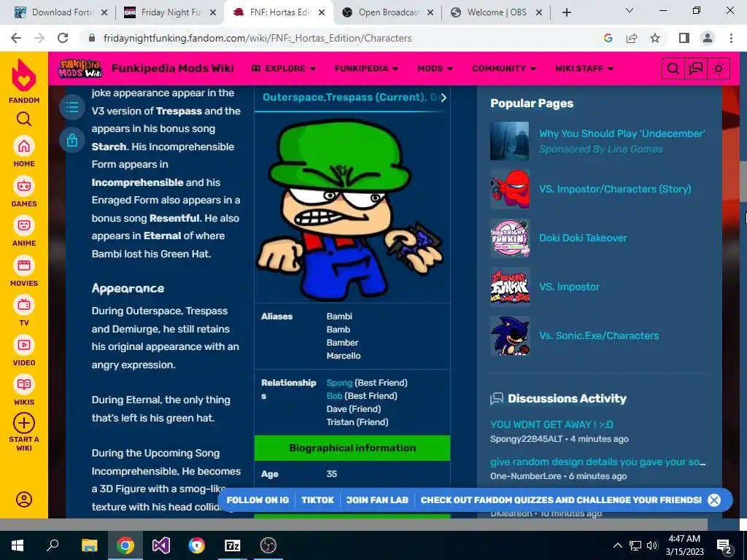Click the FOLLOW ON IG button
747x560 pixels.
[258, 500]
